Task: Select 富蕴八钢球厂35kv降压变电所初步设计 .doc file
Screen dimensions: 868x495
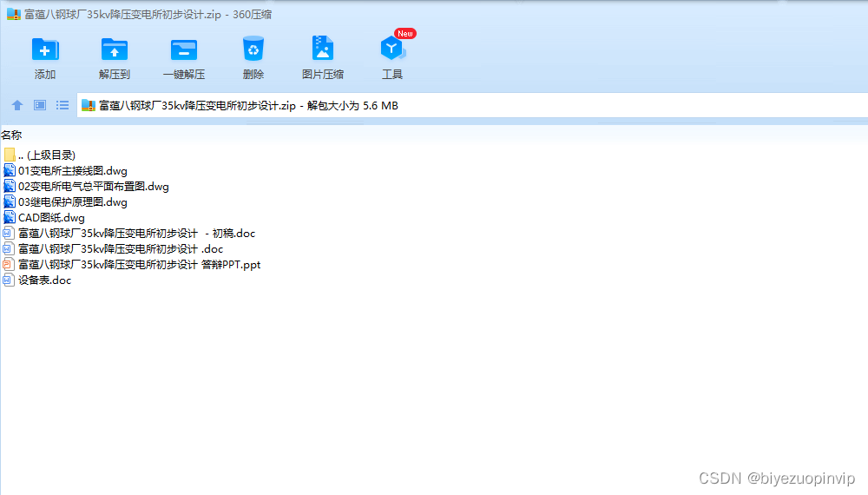Action: tap(121, 249)
